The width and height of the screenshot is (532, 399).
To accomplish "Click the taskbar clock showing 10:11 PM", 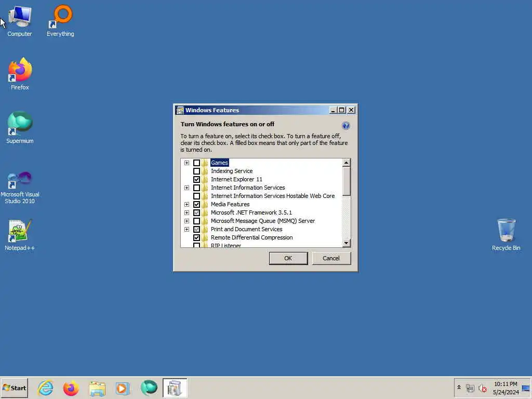I will (506, 388).
